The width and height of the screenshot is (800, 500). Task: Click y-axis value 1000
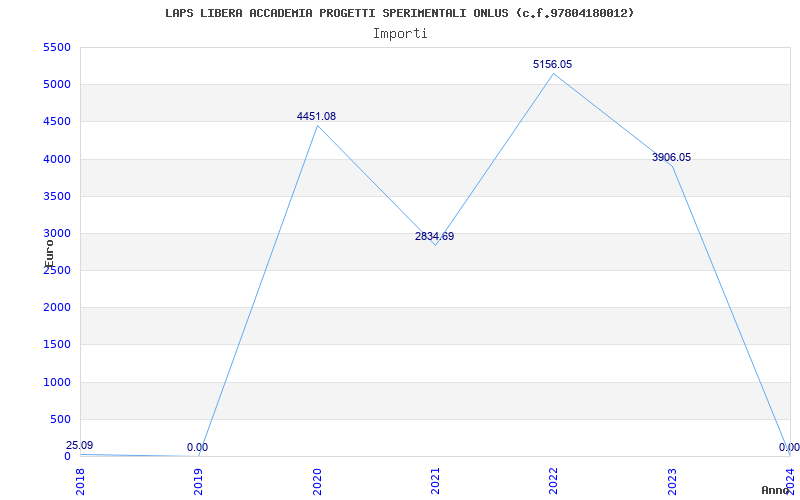57,382
